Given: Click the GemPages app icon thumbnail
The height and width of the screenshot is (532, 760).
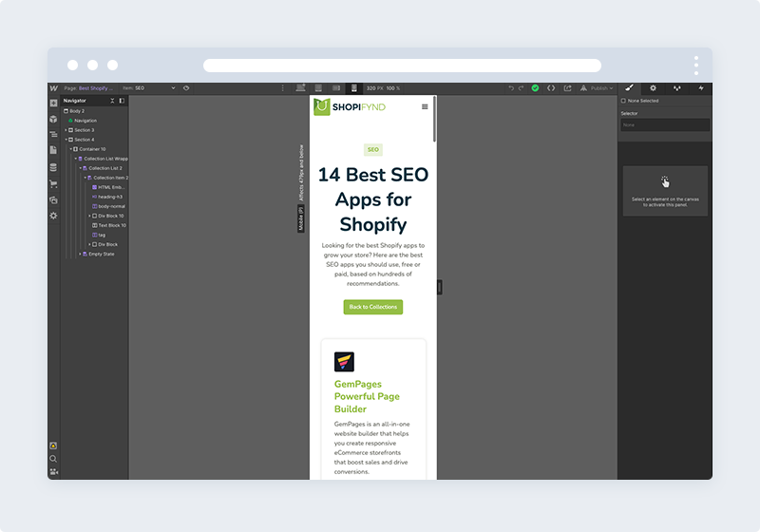Looking at the screenshot, I should pos(344,361).
